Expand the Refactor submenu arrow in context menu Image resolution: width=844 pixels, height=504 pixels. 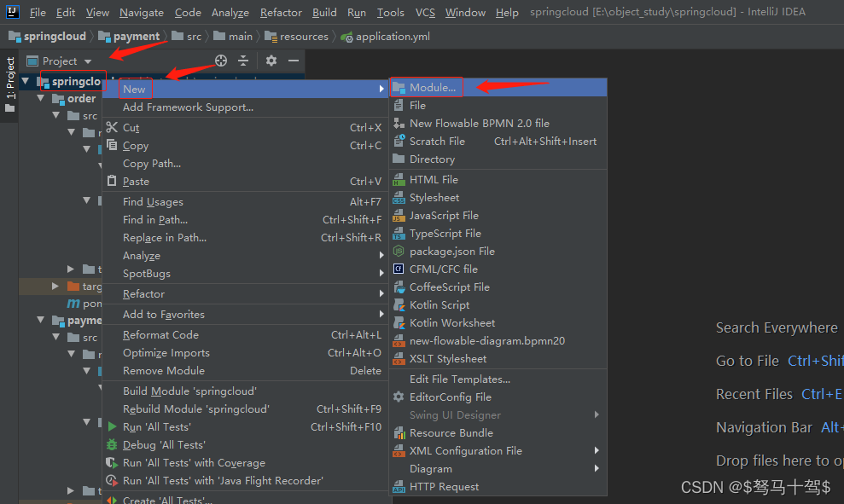pyautogui.click(x=381, y=293)
